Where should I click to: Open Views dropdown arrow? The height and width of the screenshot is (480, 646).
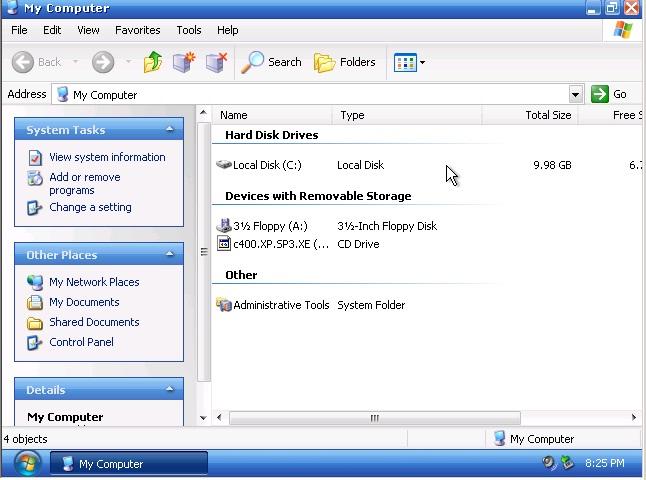pyautogui.click(x=422, y=63)
